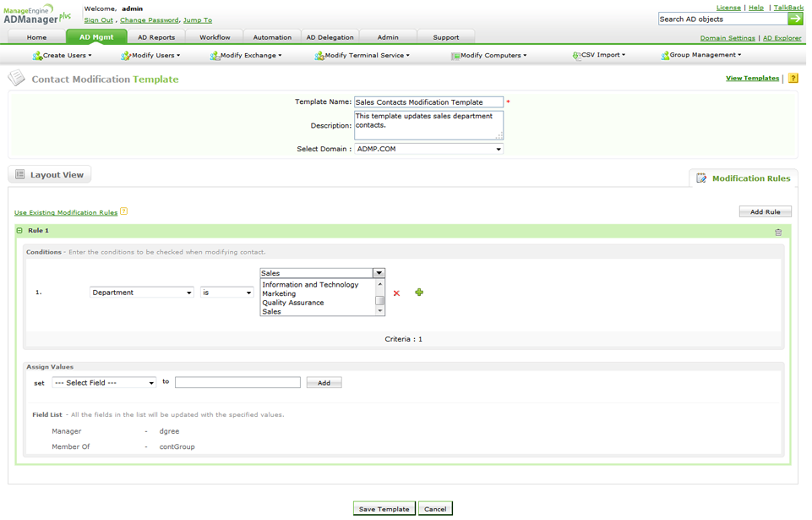
Task: Collapse the Rule 1 section
Action: (19, 231)
